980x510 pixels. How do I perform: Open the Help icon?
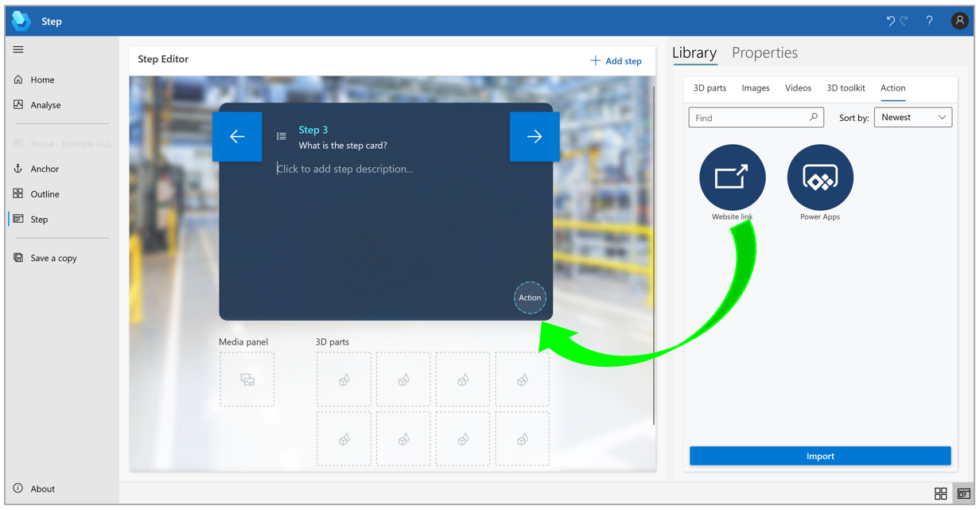[929, 21]
